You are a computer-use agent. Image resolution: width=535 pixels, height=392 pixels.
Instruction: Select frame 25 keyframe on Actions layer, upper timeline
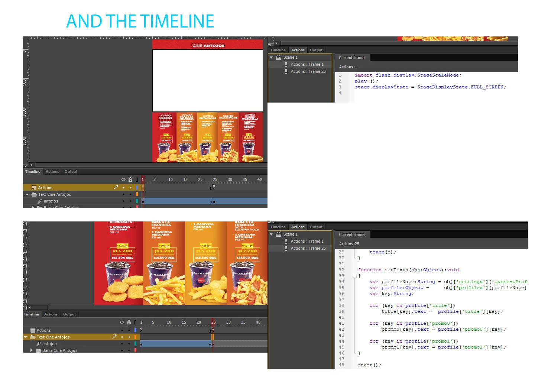pyautogui.click(x=214, y=188)
